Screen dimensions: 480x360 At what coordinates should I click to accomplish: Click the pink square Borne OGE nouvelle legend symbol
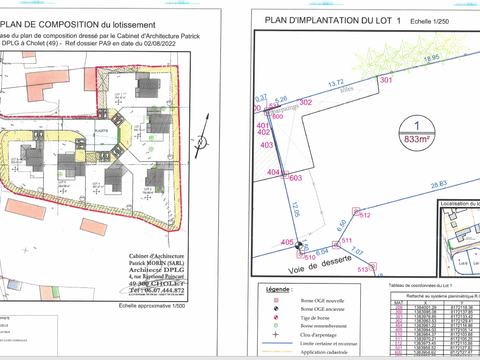tap(276, 300)
